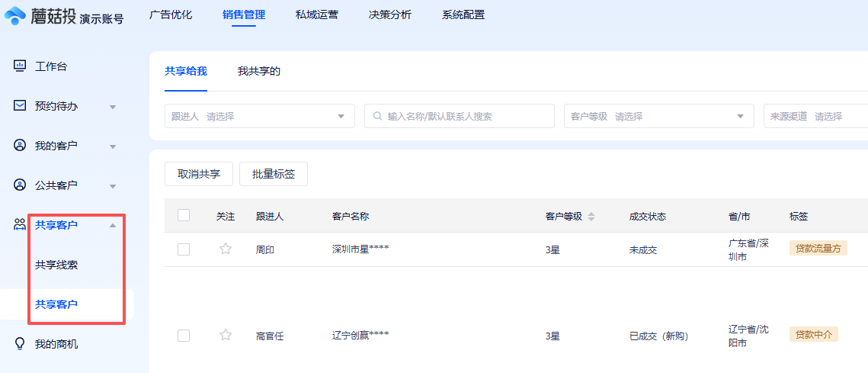Open the 广告优化 top menu
This screenshot has height=373, width=868.
coord(171,15)
